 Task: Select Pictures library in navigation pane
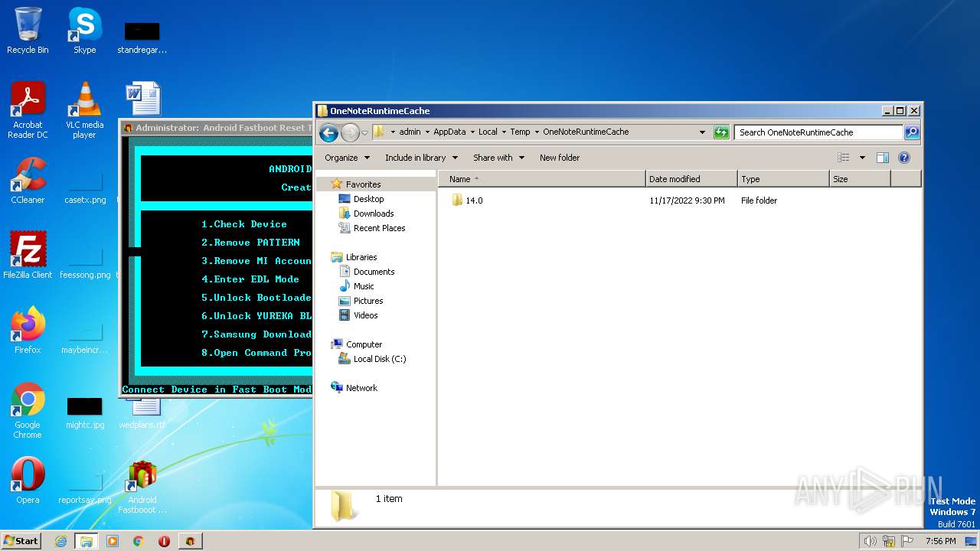[368, 301]
